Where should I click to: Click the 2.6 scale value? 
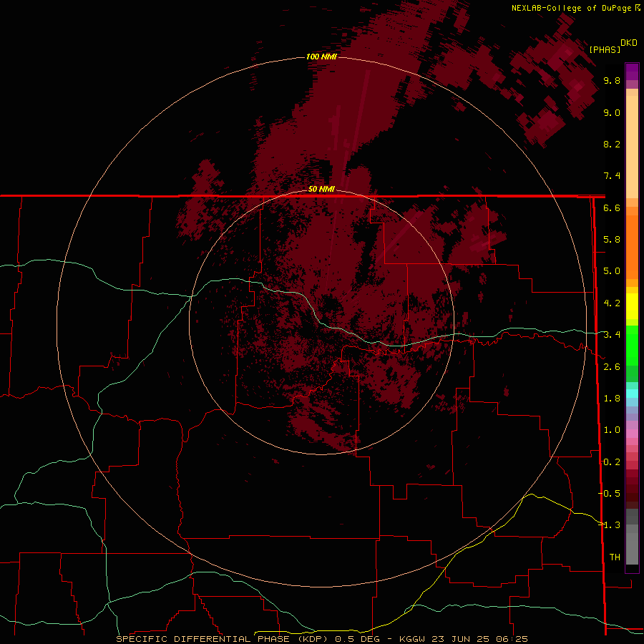pos(612,367)
